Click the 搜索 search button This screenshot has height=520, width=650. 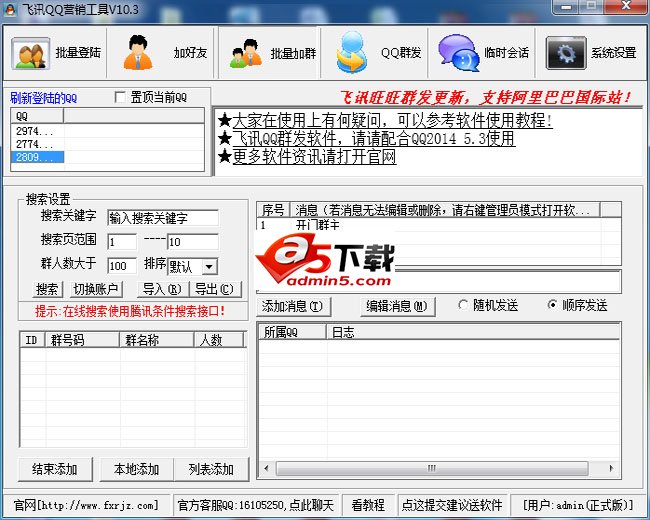pyautogui.click(x=47, y=289)
